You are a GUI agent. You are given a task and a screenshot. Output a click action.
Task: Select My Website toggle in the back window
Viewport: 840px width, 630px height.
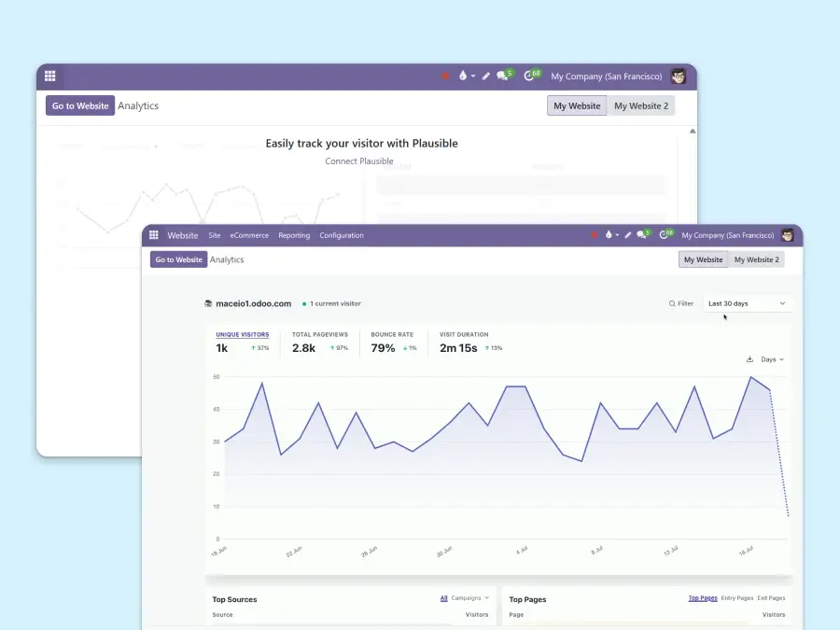point(577,106)
